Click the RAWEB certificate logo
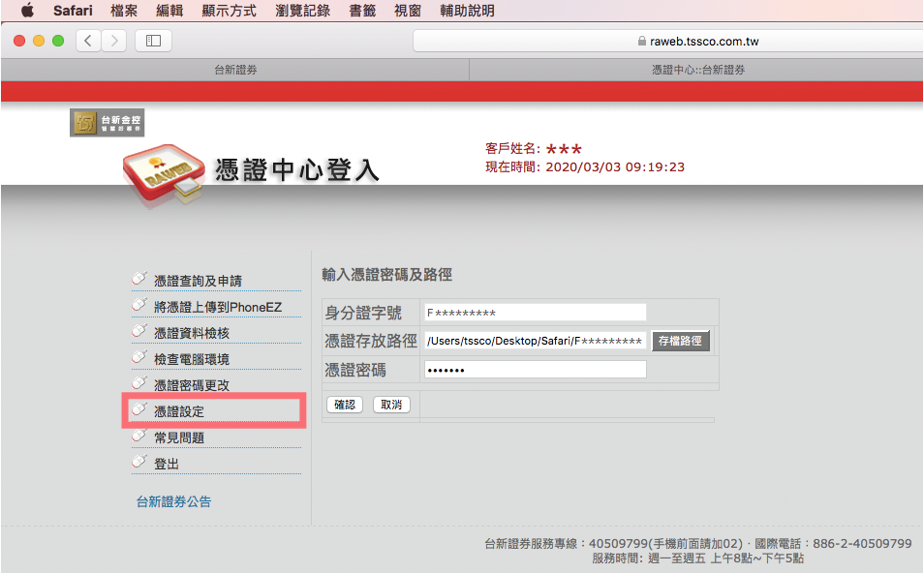Viewport: 924px width, 573px height. click(164, 173)
